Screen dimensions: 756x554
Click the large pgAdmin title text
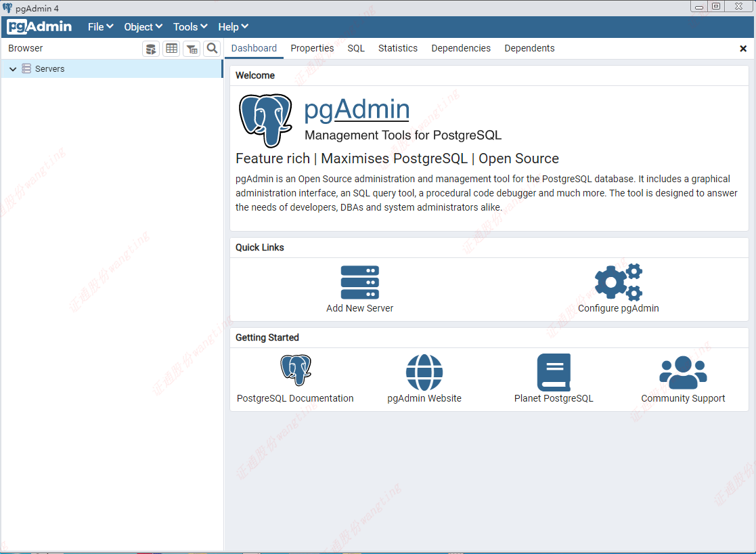pyautogui.click(x=357, y=110)
